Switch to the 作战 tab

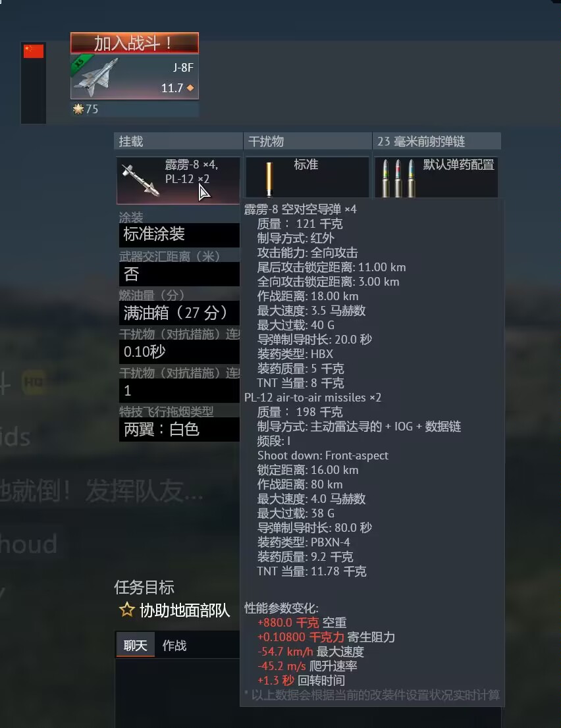pos(174,645)
